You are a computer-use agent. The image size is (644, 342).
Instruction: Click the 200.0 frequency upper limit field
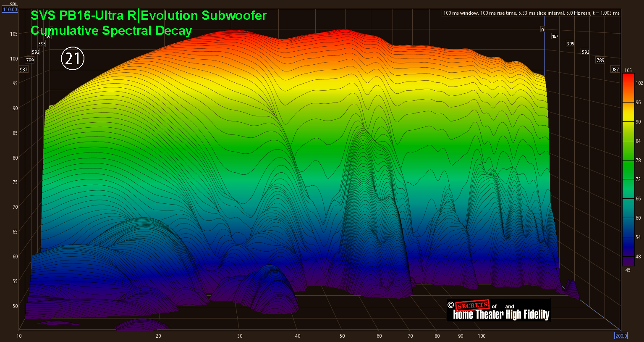click(621, 335)
